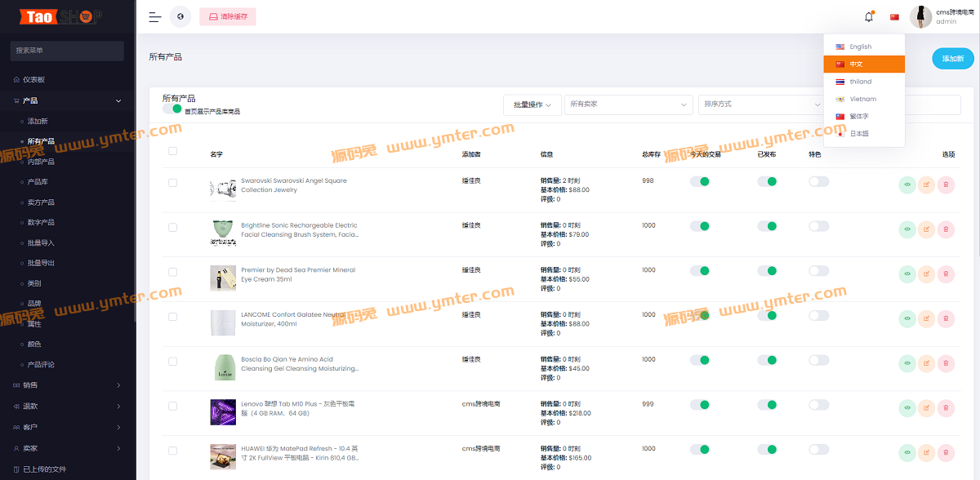Open the 排序方式 sort dropdown
The width and height of the screenshot is (980, 480).
[762, 104]
